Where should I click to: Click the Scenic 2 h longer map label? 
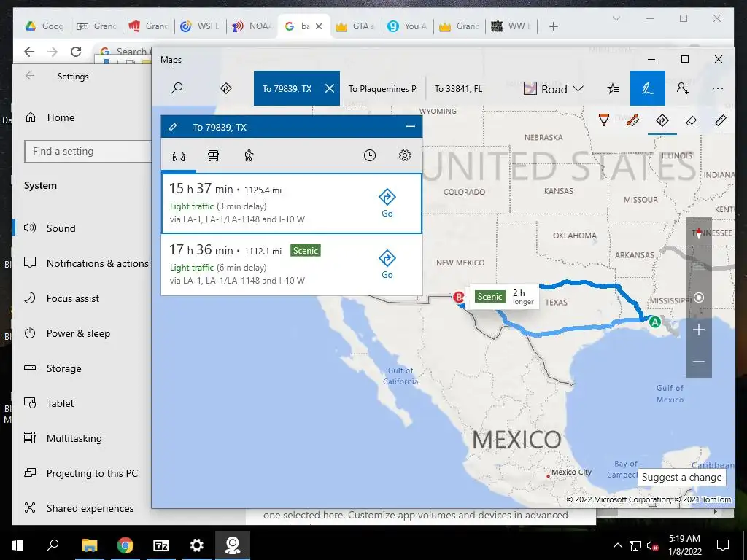click(505, 297)
